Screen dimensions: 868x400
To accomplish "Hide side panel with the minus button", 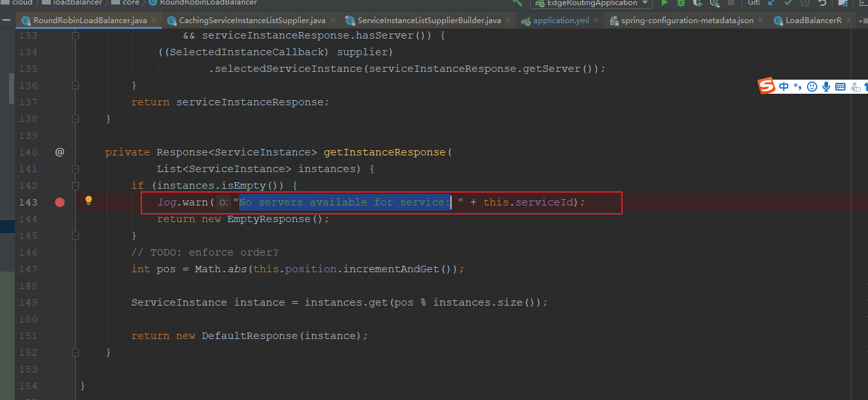I will tap(5, 21).
